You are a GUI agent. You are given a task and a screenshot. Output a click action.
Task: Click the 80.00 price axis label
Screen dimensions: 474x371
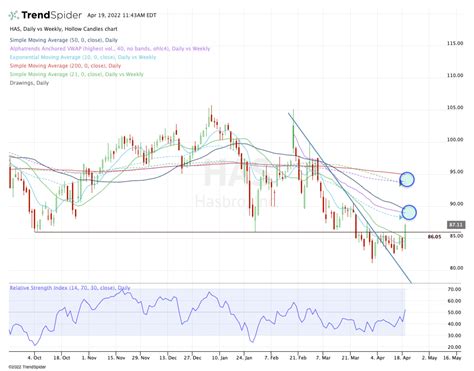456,268
